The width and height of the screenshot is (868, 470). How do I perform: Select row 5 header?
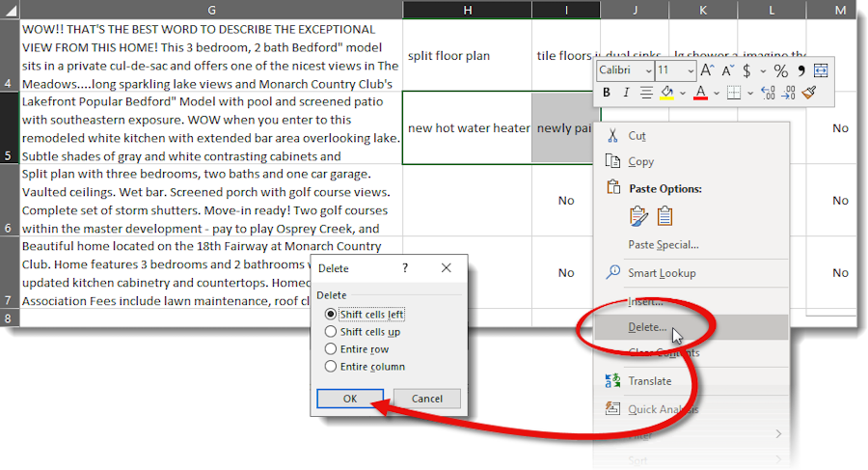[x=10, y=127]
